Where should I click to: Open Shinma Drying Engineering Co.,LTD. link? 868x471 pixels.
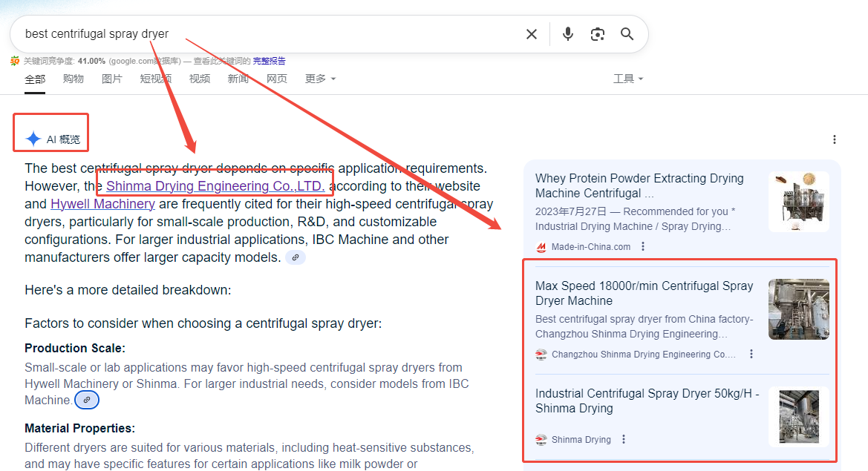tap(215, 186)
